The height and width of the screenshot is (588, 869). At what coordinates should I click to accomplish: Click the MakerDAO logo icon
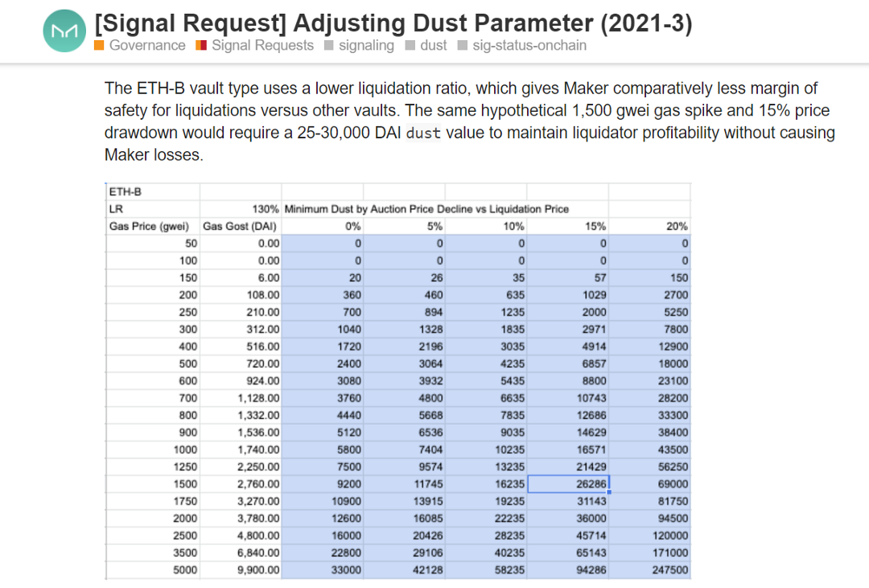tap(64, 31)
